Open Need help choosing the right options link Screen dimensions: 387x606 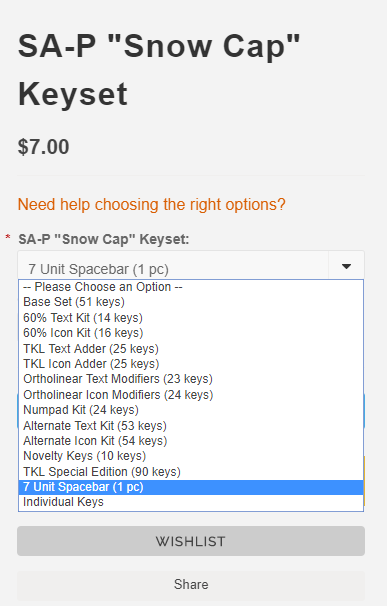[152, 204]
